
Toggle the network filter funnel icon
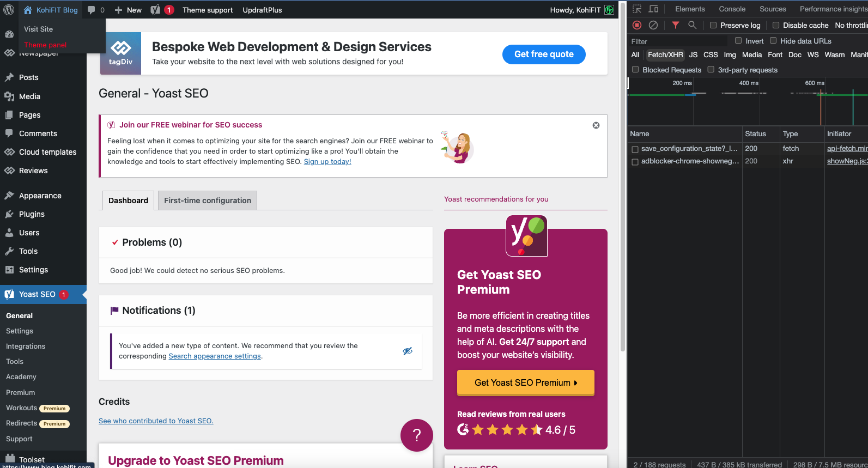point(676,25)
